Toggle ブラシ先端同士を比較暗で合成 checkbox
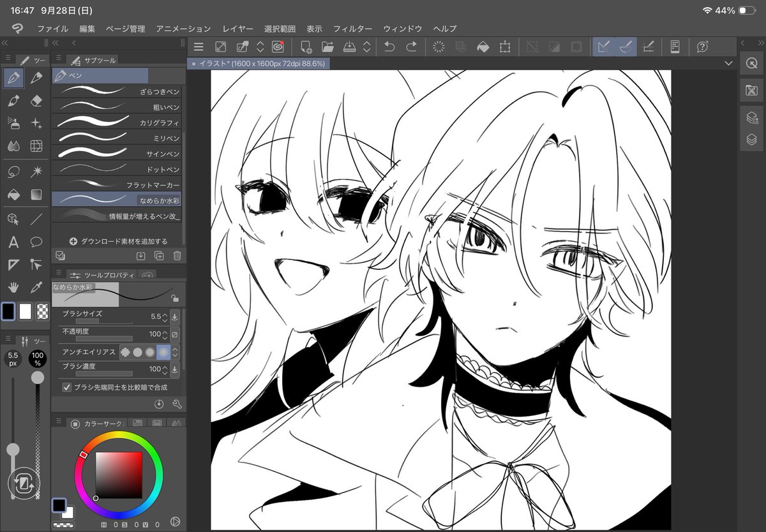 pos(67,387)
